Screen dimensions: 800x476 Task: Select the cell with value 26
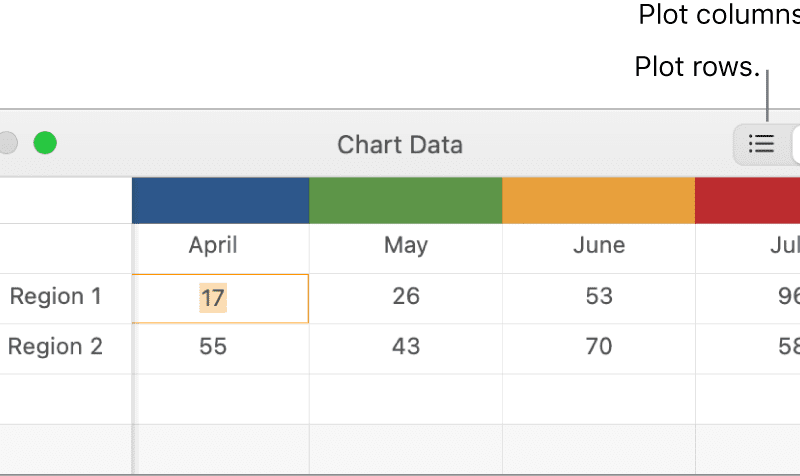tap(406, 298)
